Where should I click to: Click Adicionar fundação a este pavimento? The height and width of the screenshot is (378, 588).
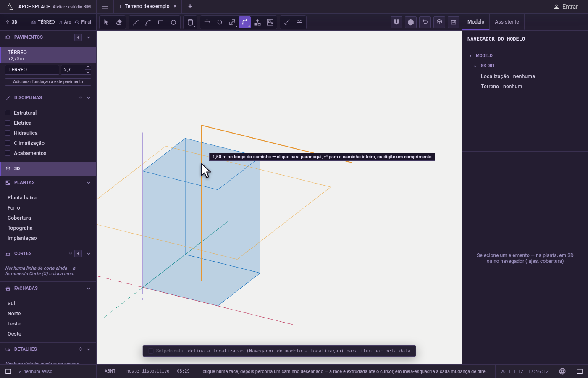48,82
